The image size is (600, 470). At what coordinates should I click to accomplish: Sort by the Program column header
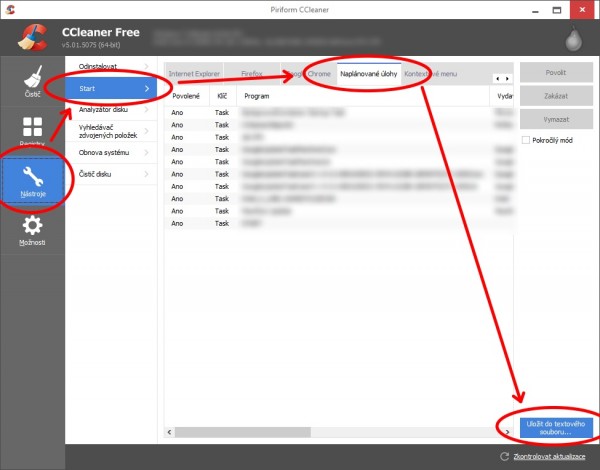coord(257,96)
